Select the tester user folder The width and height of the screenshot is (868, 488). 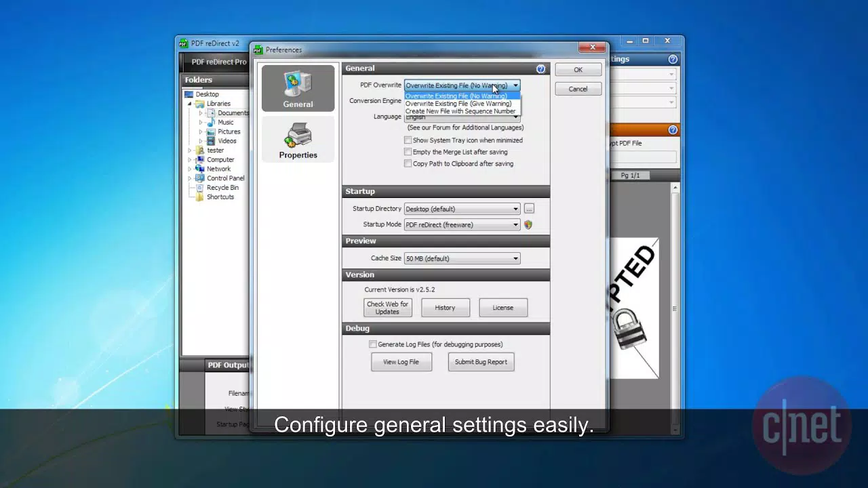pos(216,150)
